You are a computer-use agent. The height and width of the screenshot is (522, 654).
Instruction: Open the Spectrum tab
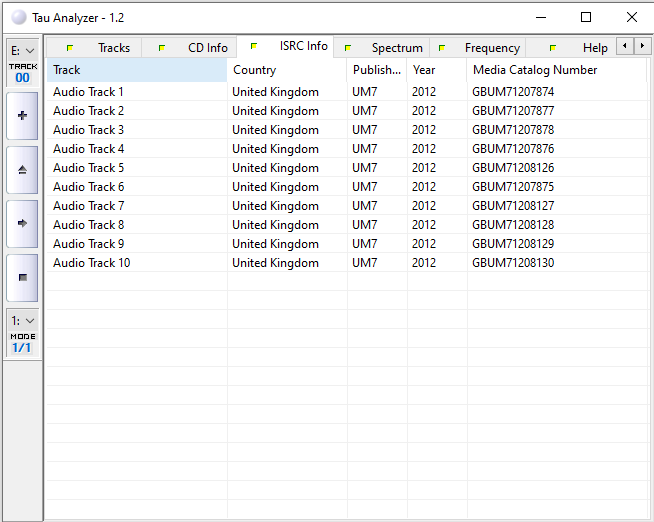[382, 48]
